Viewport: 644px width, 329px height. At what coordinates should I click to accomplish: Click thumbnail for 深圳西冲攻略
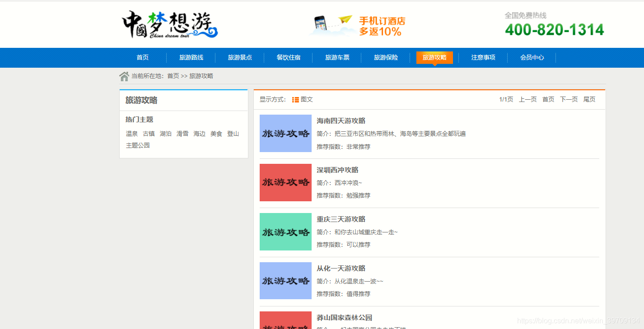point(285,182)
